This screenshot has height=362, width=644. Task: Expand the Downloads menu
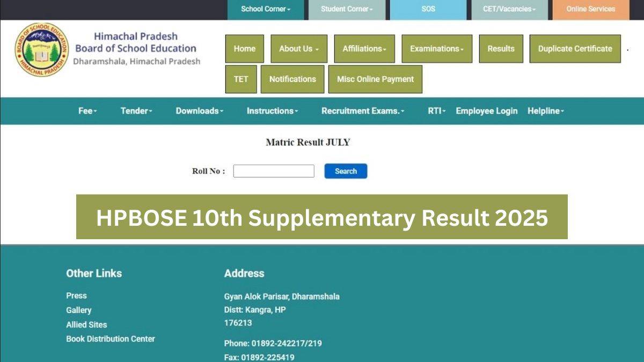199,111
